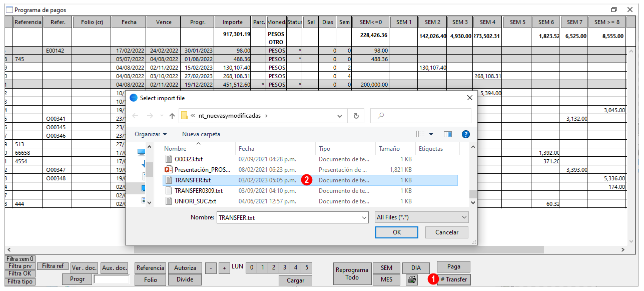Click the plus day button
This screenshot has height=291, width=644.
coord(225,268)
